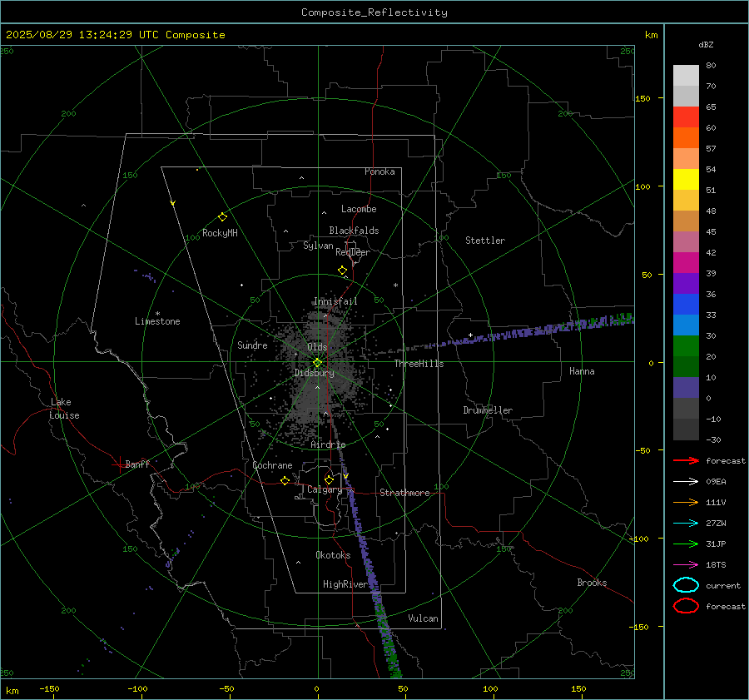Click the Ponoka label
749x700 pixels.
[379, 171]
